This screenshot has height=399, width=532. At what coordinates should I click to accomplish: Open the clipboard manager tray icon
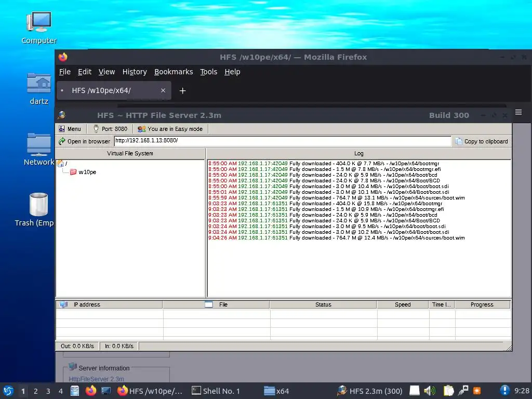click(448, 391)
